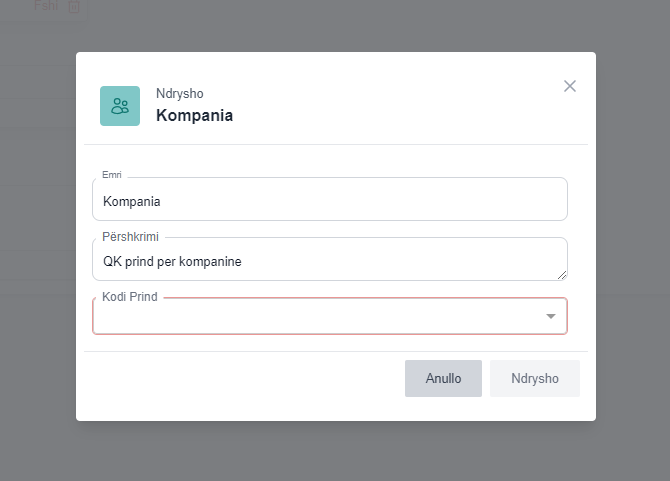670x481 pixels.
Task: Click the Përshkrimi field label
Action: click(130, 237)
